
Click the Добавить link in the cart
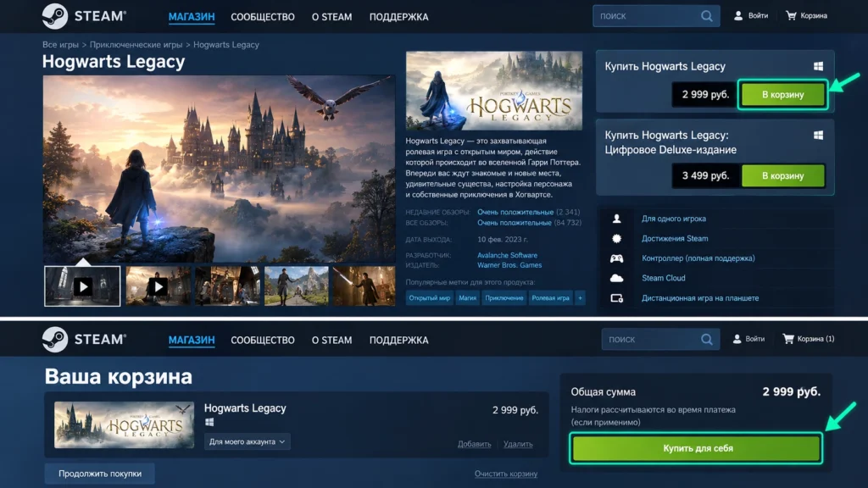[475, 444]
